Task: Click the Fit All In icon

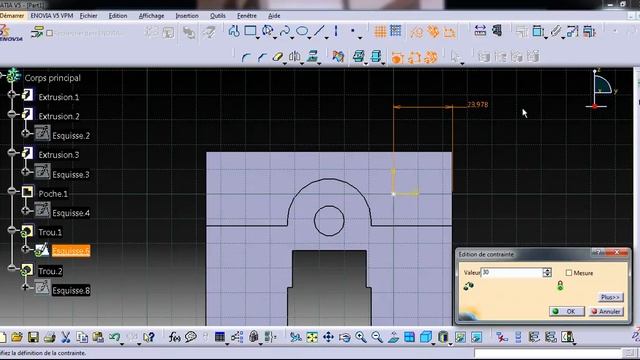Action: (312, 337)
